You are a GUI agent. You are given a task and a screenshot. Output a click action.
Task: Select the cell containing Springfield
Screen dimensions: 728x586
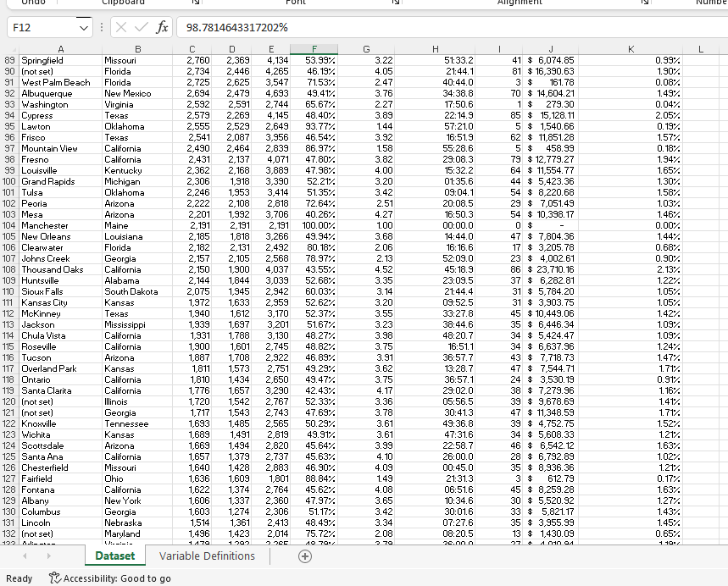(59, 60)
